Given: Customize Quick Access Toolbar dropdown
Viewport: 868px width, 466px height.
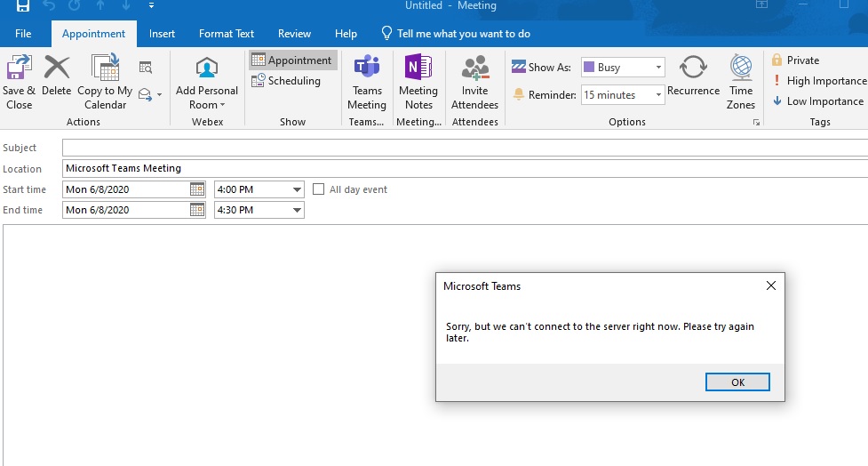Looking at the screenshot, I should [x=151, y=5].
